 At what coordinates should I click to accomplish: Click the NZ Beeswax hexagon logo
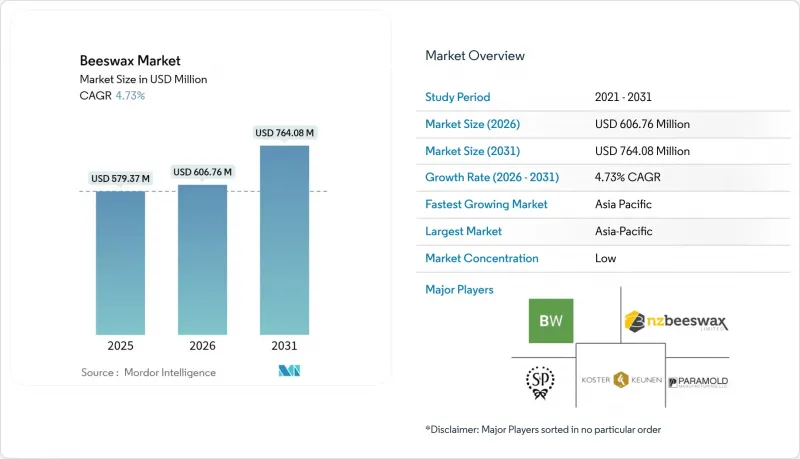coord(674,321)
